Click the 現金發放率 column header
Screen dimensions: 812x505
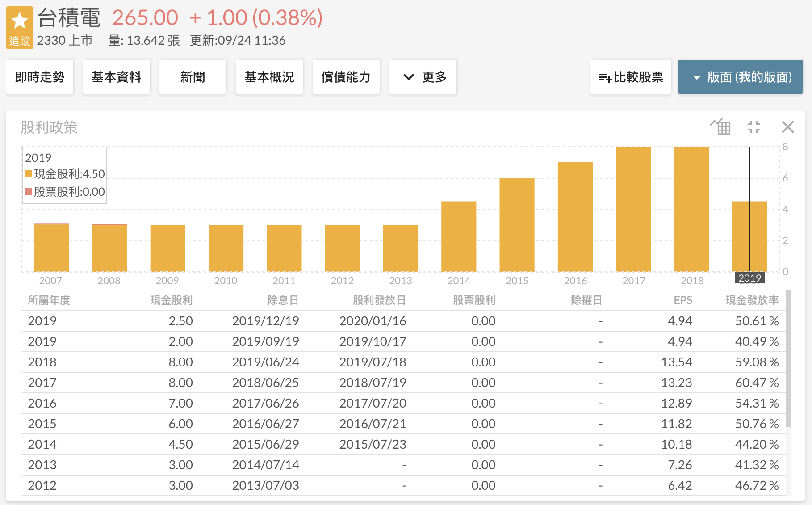pyautogui.click(x=752, y=300)
